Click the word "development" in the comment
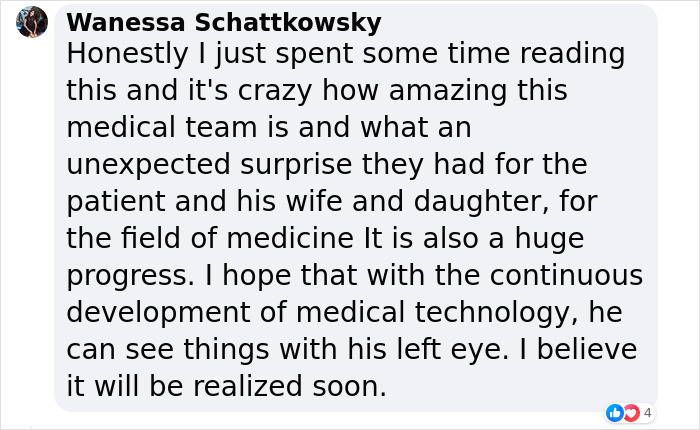 click(x=155, y=310)
